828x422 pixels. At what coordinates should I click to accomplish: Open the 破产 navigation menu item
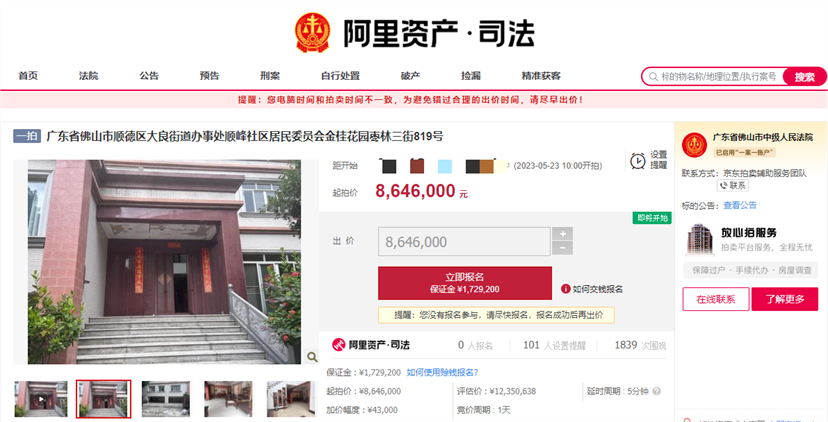coord(410,76)
